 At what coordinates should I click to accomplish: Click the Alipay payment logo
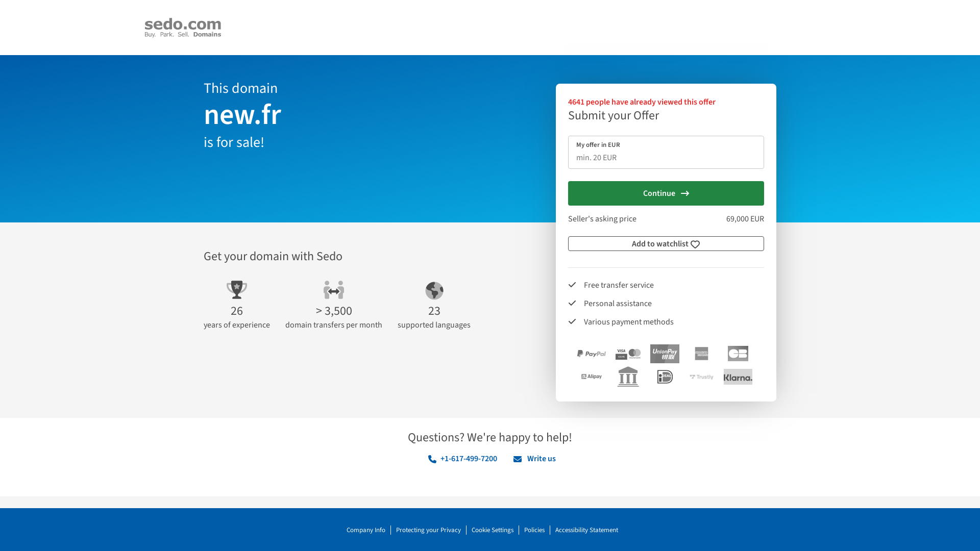[591, 377]
